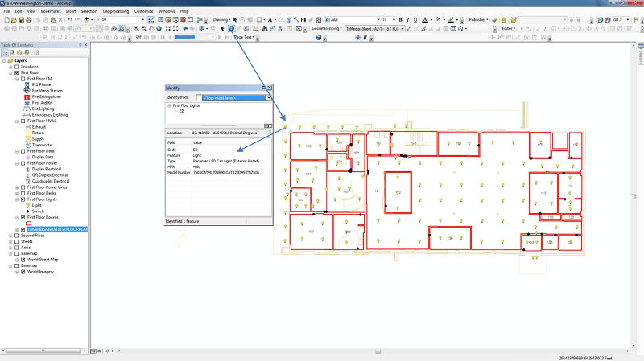
Task: Open the Windows menu
Action: coord(167,11)
